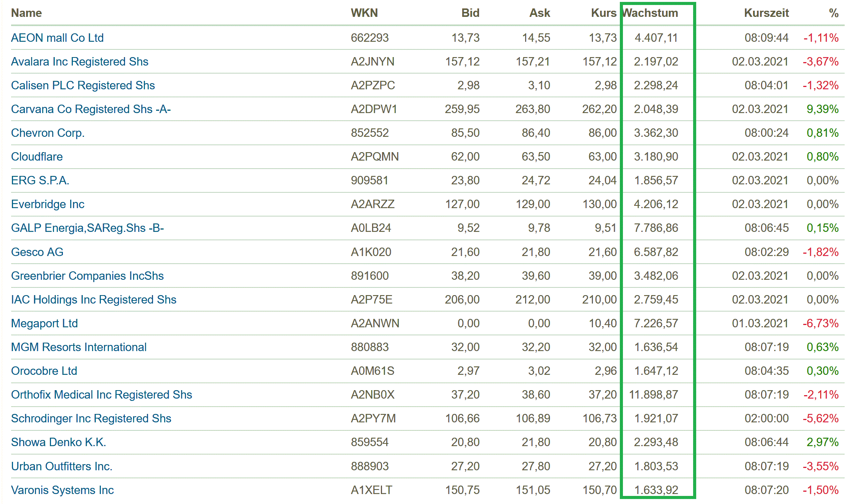
Task: Select Urban Outfitters Inc. link
Action: click(62, 466)
